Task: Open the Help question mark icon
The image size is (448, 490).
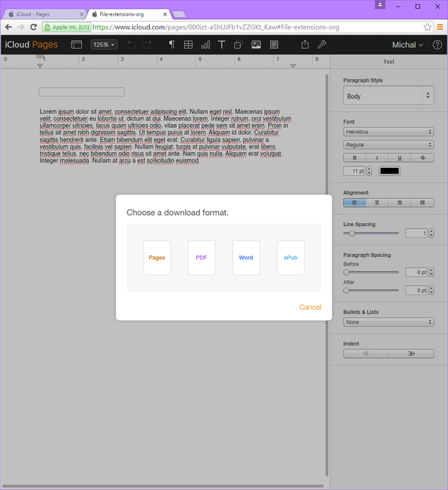Action: 437,44
